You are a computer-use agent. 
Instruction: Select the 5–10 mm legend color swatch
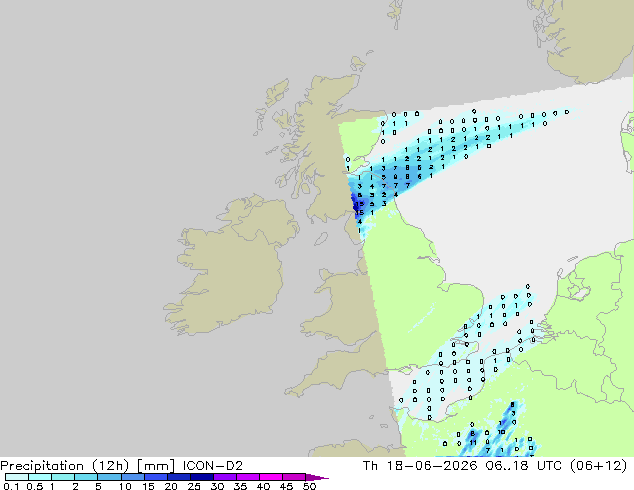(109, 477)
